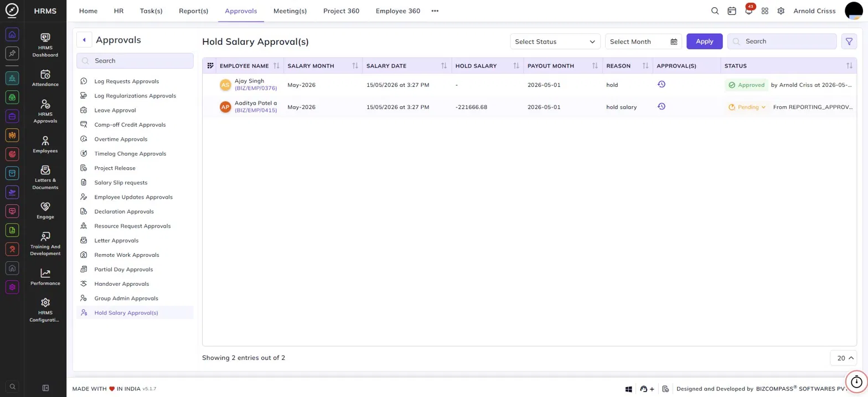Open the settings gear in top bar
The image size is (868, 397).
pyautogui.click(x=781, y=11)
